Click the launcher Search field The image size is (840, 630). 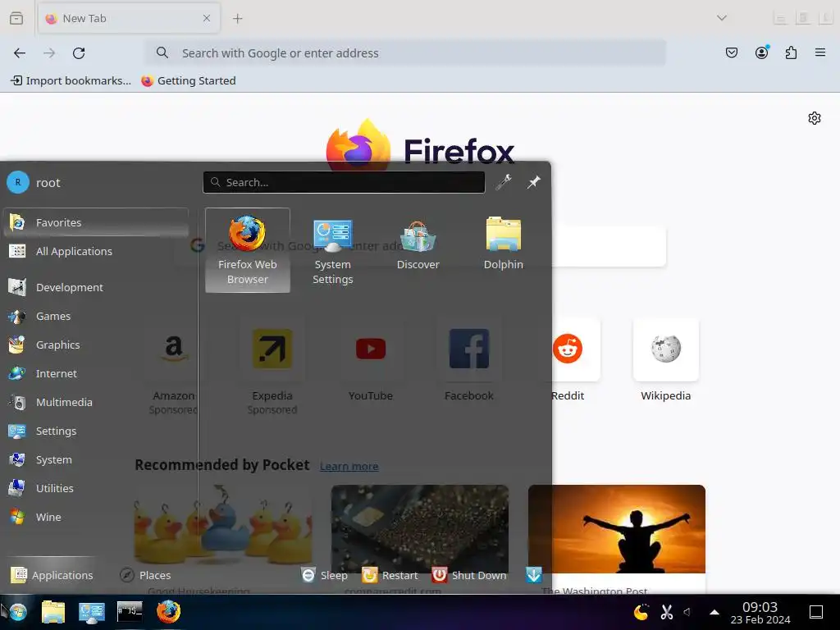click(344, 182)
